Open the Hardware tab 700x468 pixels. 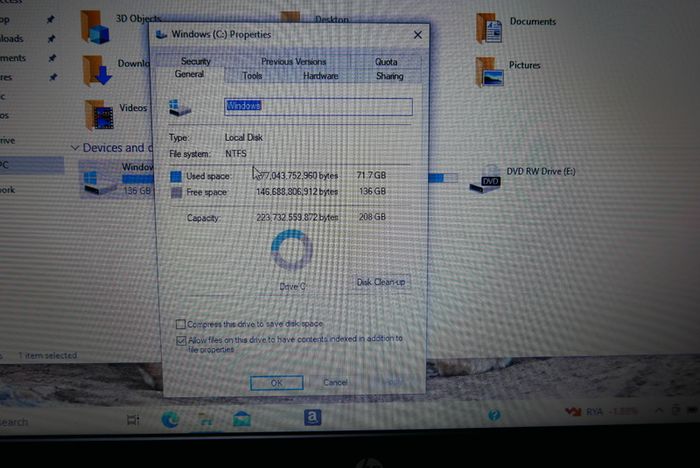(x=321, y=76)
